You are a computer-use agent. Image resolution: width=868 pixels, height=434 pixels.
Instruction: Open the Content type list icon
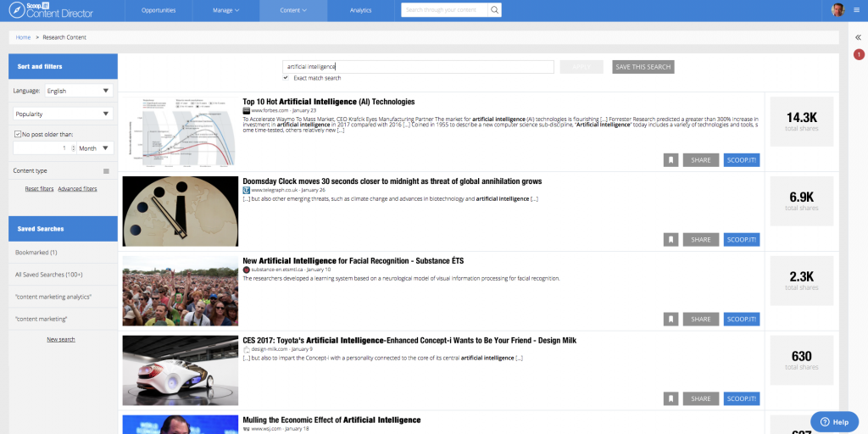(x=106, y=171)
